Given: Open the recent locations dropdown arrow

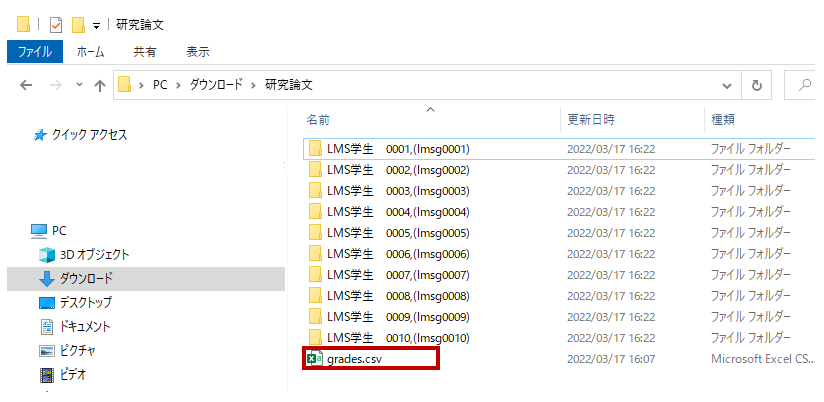Looking at the screenshot, I should 79,84.
